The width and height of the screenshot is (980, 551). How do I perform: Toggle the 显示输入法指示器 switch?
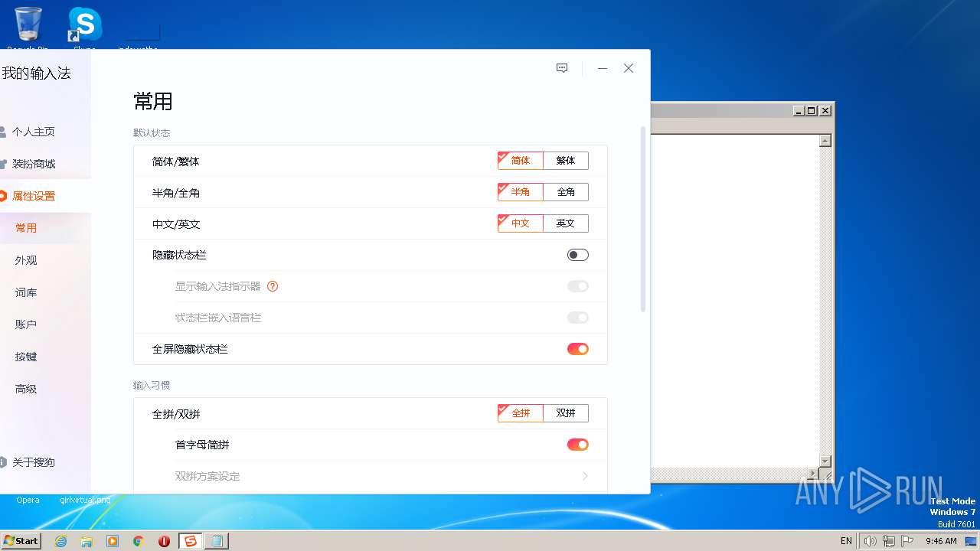[578, 286]
